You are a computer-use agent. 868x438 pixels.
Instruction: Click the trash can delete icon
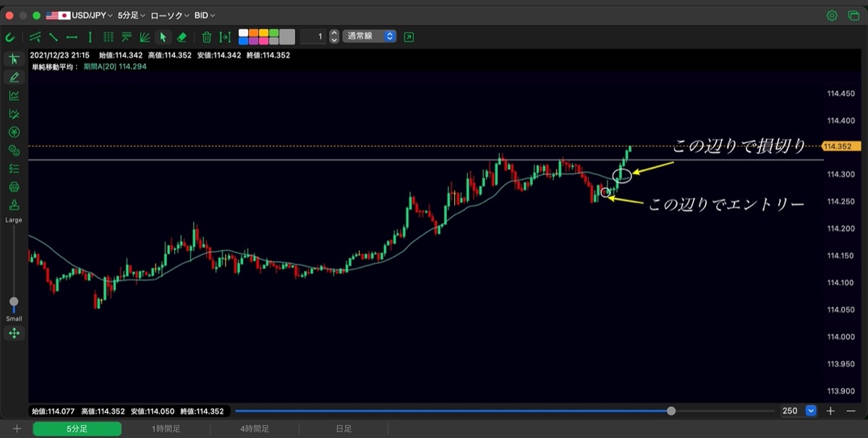[x=207, y=37]
